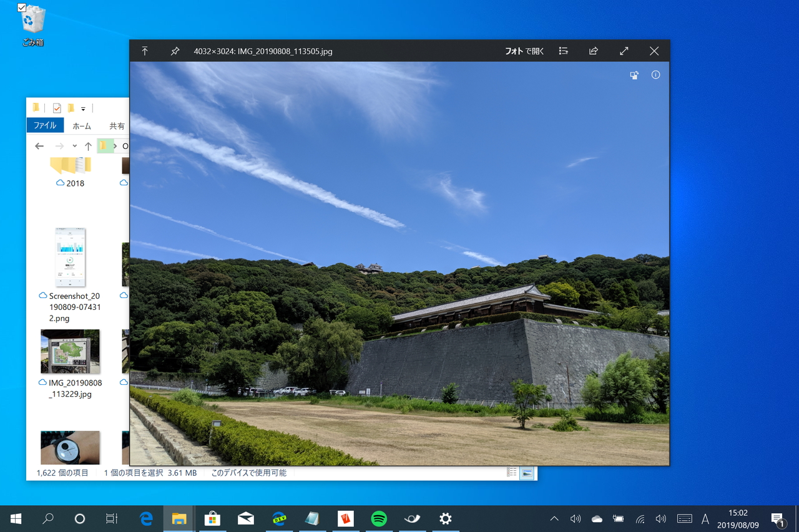The height and width of the screenshot is (532, 799).
Task: Switch to the ホーム ribbon tab
Action: pyautogui.click(x=82, y=125)
